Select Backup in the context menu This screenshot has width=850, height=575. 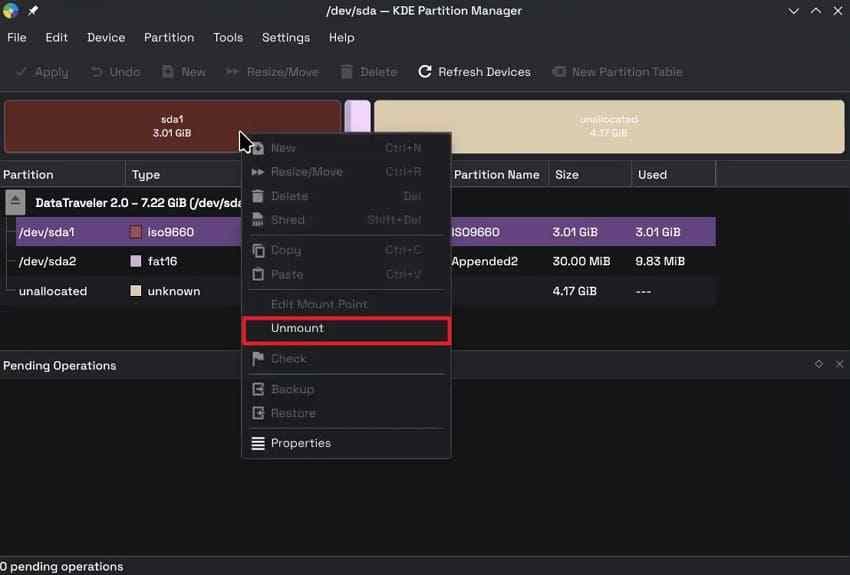point(346,389)
